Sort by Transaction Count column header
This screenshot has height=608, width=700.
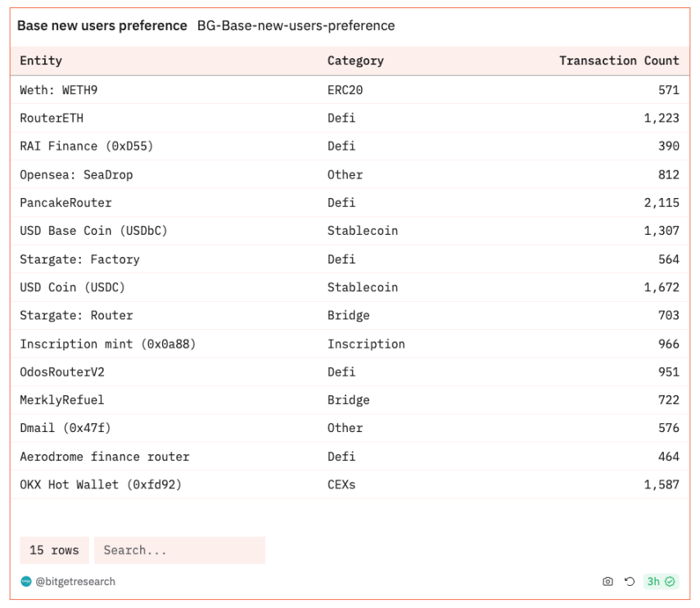click(x=619, y=61)
